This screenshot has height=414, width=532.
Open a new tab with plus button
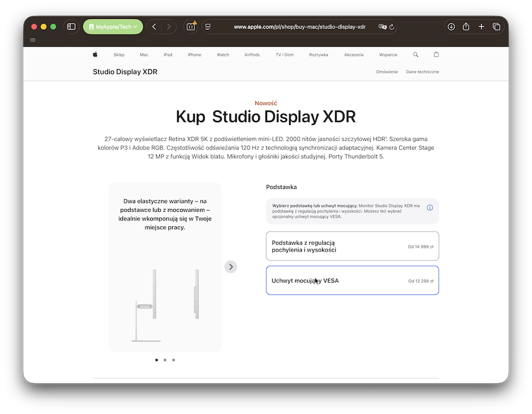(481, 26)
